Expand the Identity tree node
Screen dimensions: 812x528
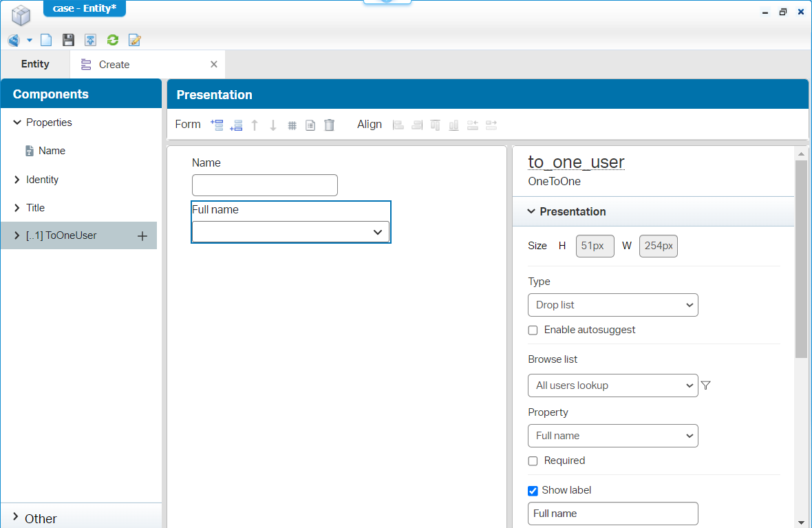point(17,180)
